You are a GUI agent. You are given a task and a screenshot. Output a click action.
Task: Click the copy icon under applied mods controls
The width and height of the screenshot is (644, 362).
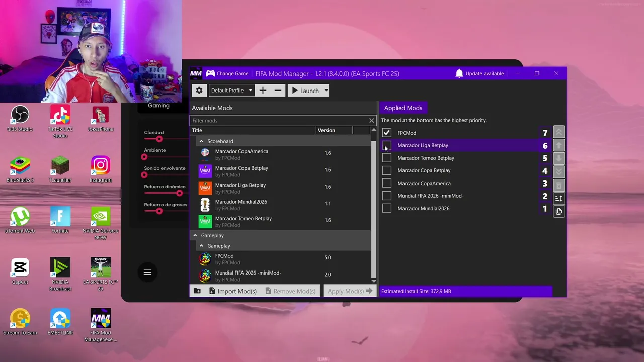point(558,211)
